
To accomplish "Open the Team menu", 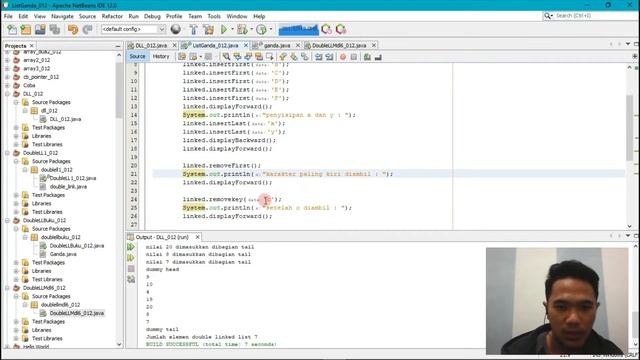I will point(195,16).
